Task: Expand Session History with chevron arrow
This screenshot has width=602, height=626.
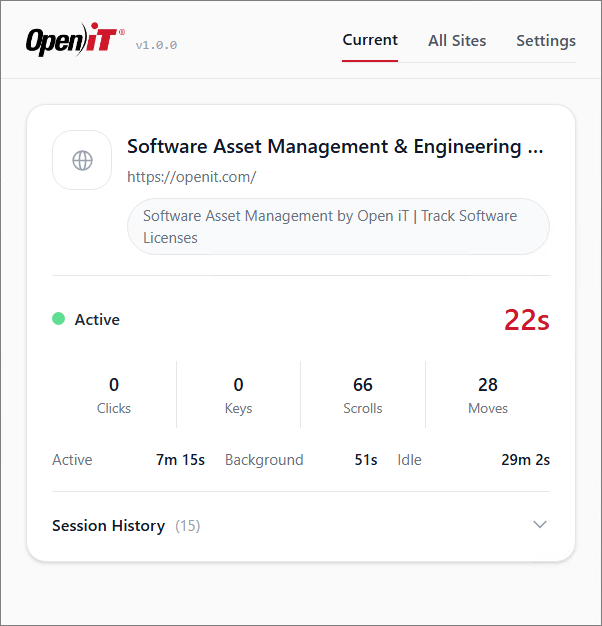Action: coord(540,525)
